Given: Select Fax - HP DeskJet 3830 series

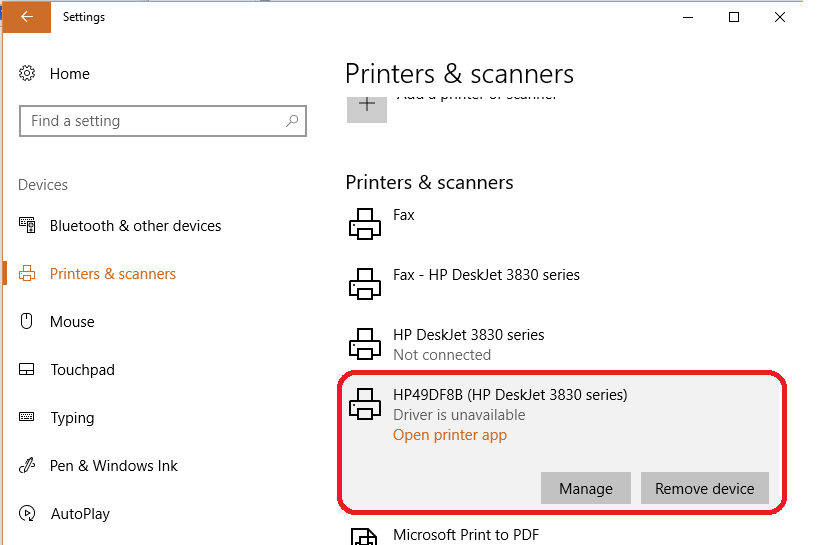Looking at the screenshot, I should coord(486,275).
